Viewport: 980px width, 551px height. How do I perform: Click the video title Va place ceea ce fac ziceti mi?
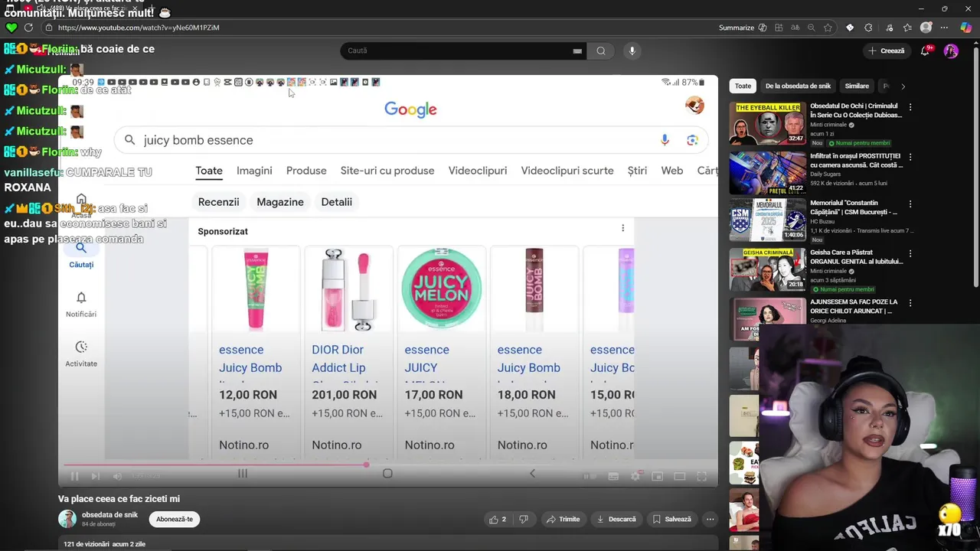[x=119, y=499]
